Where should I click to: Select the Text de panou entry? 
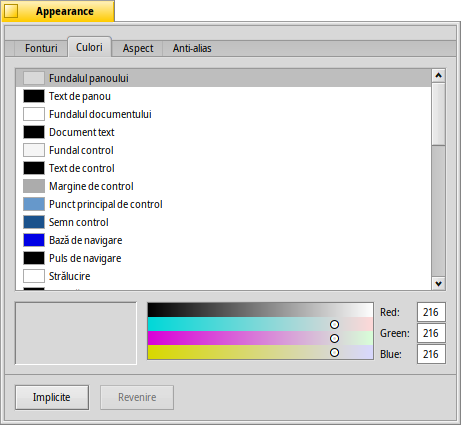(223, 96)
